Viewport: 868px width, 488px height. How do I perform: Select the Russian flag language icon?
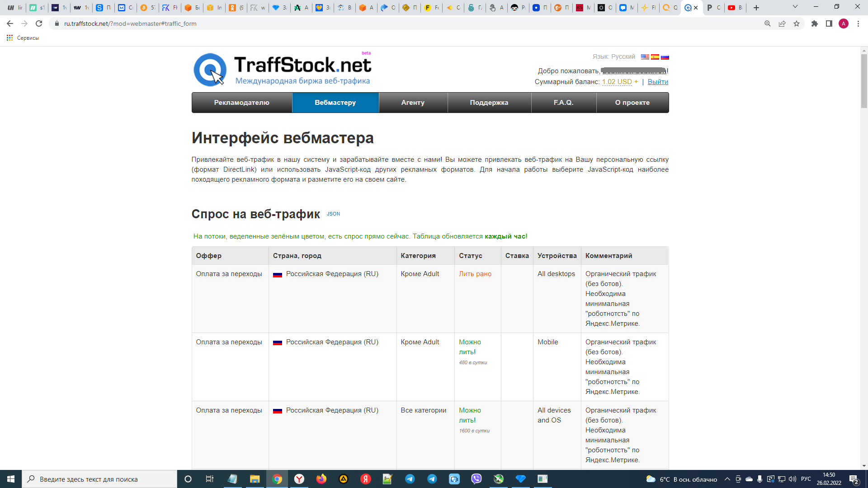point(665,57)
